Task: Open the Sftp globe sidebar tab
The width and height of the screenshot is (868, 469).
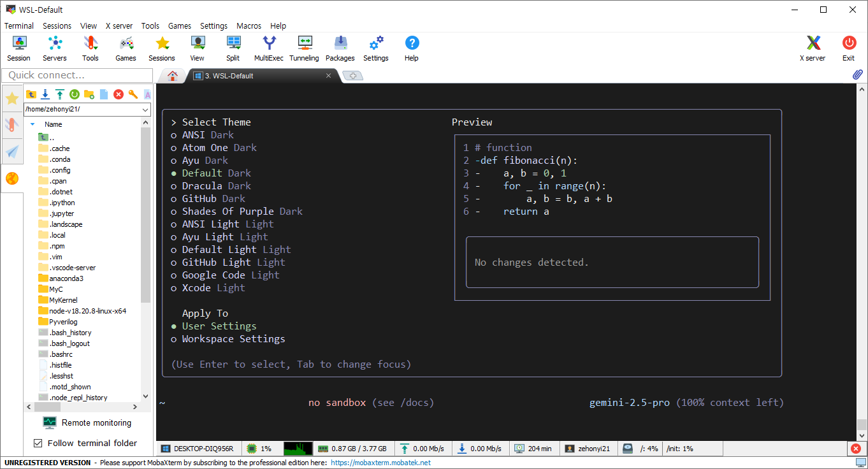Action: click(11, 178)
